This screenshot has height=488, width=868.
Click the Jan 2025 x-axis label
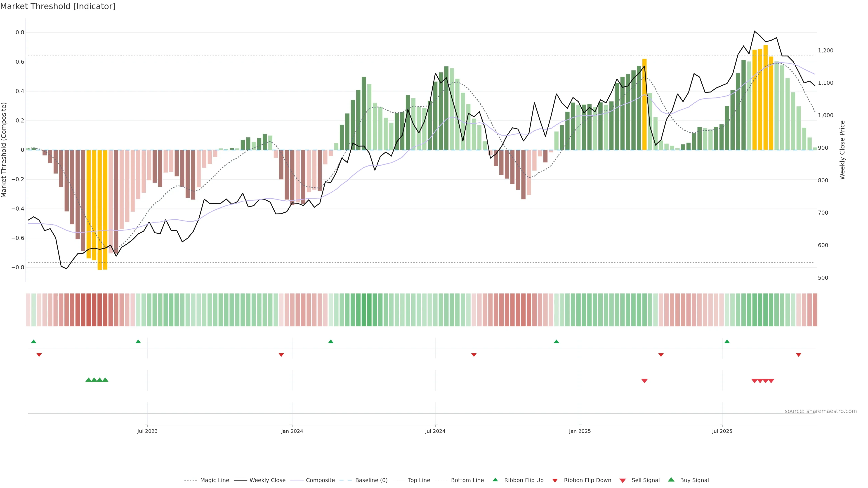pos(580,431)
